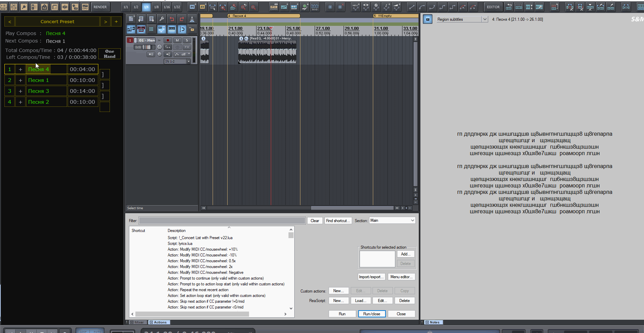Mute track 01 with M button
This screenshot has width=644, height=333.
(177, 40)
